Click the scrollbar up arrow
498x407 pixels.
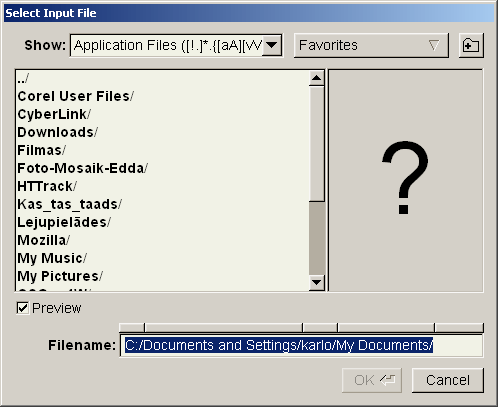pyautogui.click(x=316, y=78)
